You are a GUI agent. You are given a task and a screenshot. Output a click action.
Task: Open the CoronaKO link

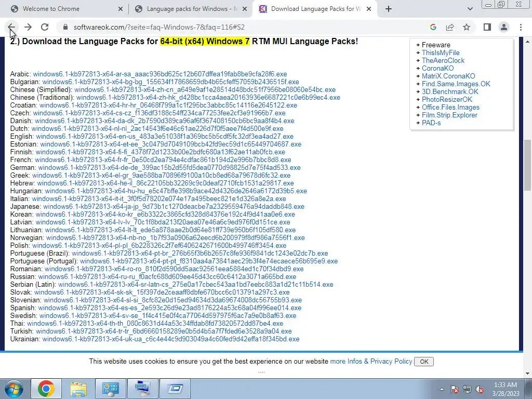click(437, 68)
